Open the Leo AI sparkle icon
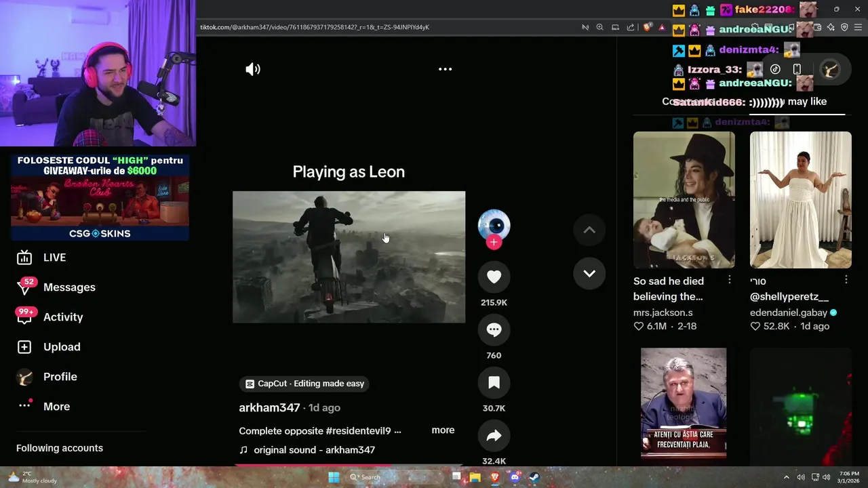Screen dimensions: 868x488 point(831,27)
